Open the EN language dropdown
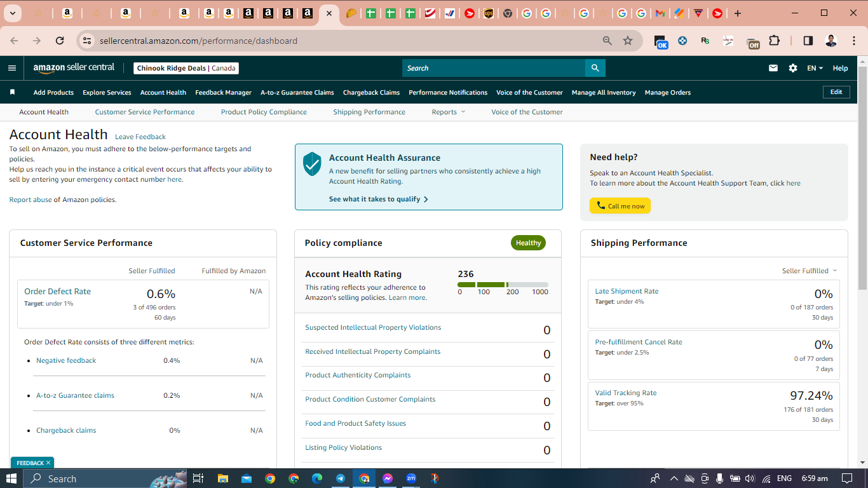 coord(815,68)
